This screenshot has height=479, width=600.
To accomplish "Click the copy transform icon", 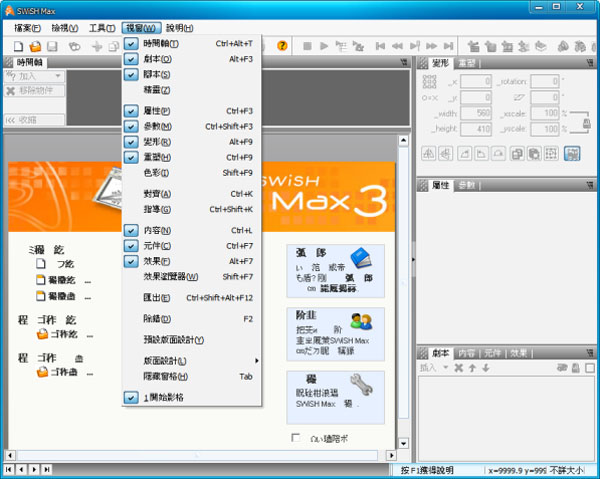I will (517, 154).
